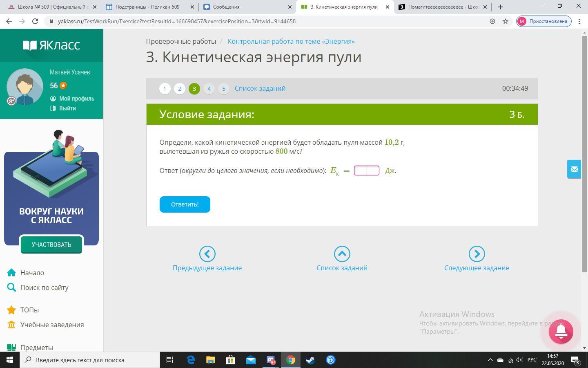Viewport: 588px width, 368px height.
Task: Close the Сообщения tab
Action: [290, 7]
